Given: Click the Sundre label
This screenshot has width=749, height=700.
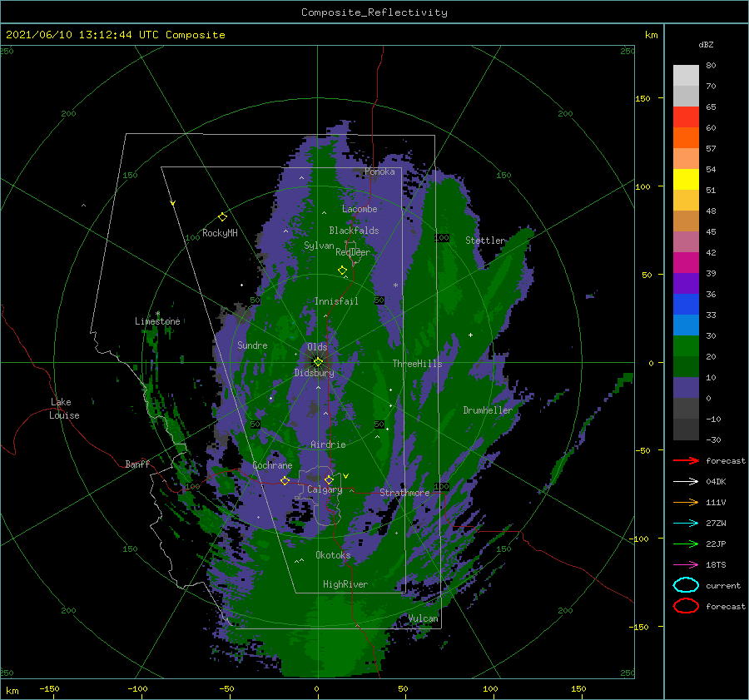Looking at the screenshot, I should (252, 345).
